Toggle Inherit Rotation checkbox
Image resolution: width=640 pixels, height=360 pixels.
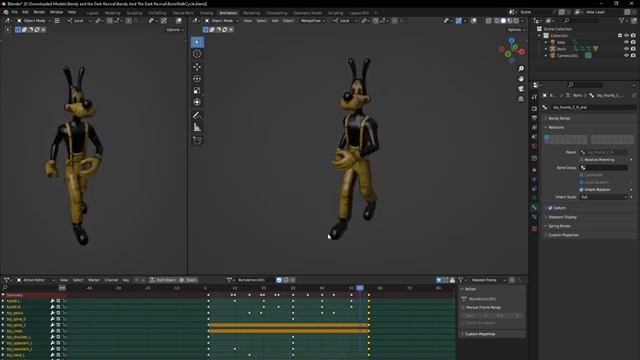point(581,189)
